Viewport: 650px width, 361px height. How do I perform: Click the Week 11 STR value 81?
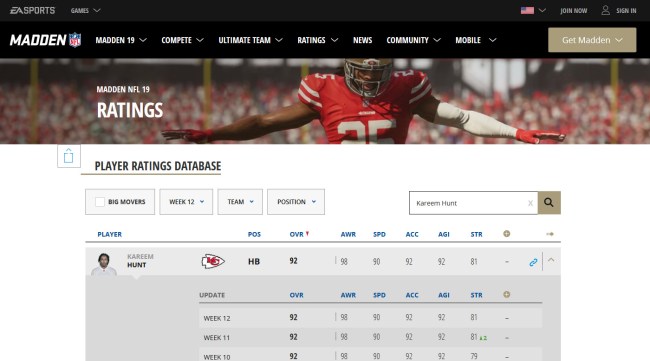(474, 337)
